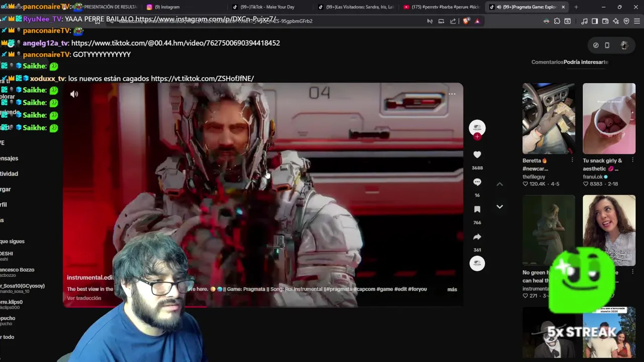Click the screen cast icon in address bar
The image size is (644, 362).
pos(441,21)
